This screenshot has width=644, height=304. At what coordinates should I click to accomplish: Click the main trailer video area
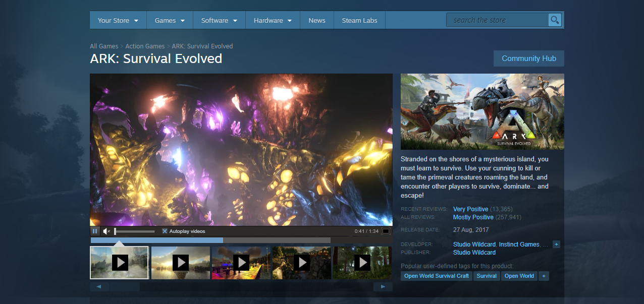click(x=241, y=150)
